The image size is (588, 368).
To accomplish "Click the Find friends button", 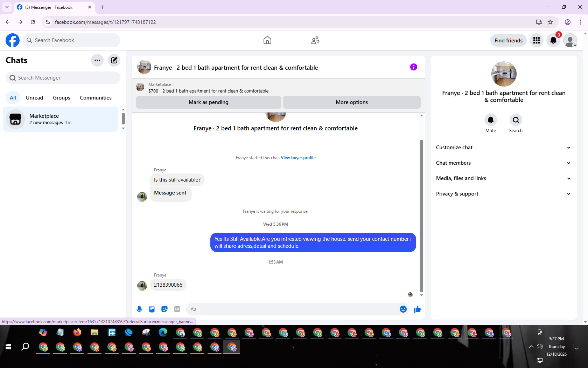I will pos(509,40).
